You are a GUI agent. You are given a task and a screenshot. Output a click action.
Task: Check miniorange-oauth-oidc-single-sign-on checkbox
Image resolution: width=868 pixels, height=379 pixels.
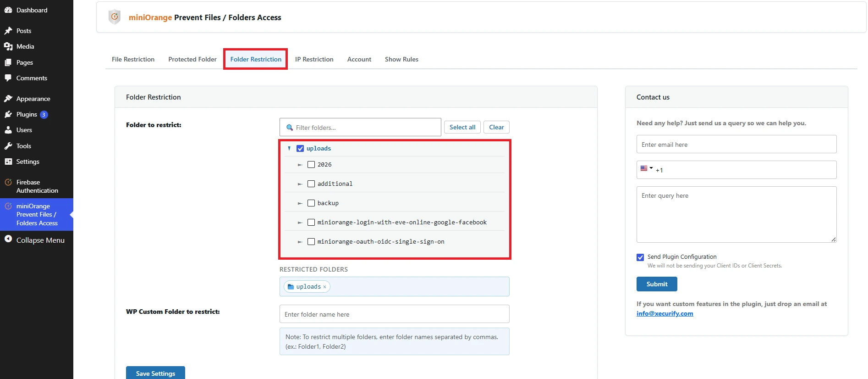(x=311, y=241)
